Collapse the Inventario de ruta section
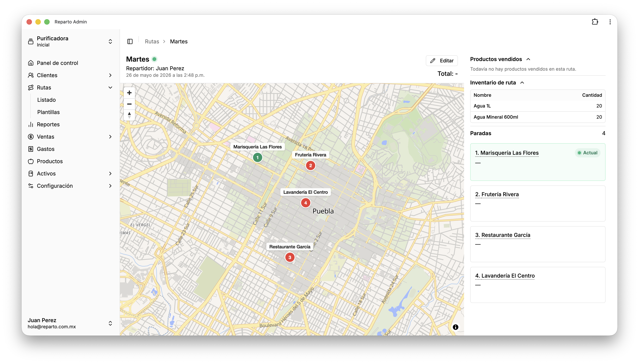 coord(522,83)
